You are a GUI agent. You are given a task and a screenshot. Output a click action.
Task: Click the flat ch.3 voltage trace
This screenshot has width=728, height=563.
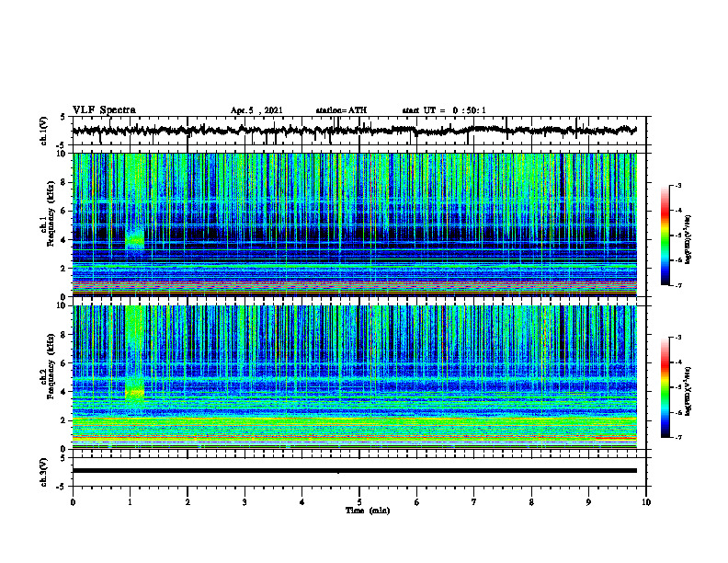click(354, 471)
